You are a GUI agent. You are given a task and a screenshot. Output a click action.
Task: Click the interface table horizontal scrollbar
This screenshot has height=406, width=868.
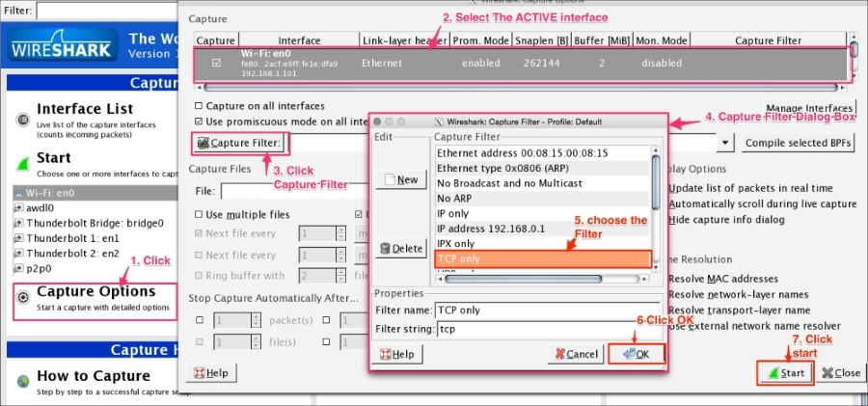pos(521,88)
